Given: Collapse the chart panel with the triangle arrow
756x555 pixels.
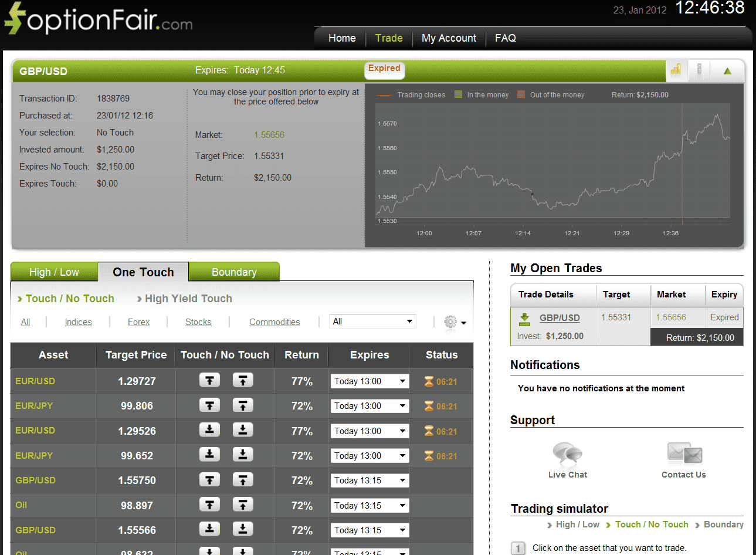Looking at the screenshot, I should (727, 70).
